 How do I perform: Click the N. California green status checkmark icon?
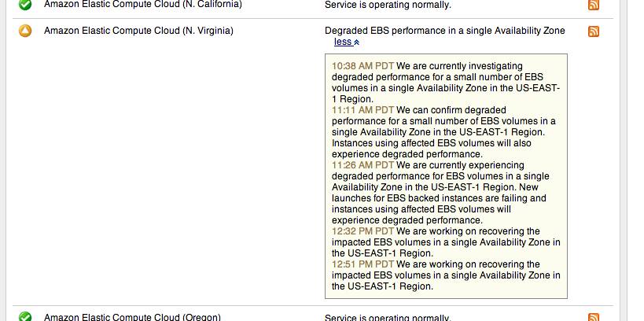[x=25, y=5]
